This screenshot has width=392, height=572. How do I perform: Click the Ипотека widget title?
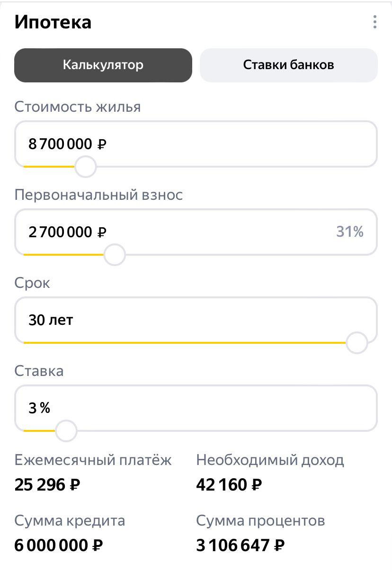53,22
